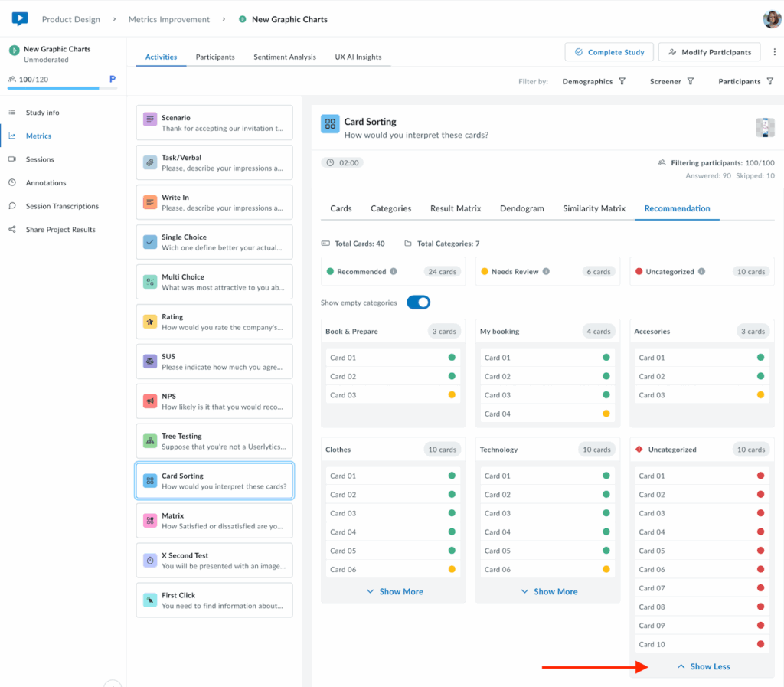
Task: Select the NPS megaphone activity icon
Action: click(x=150, y=401)
